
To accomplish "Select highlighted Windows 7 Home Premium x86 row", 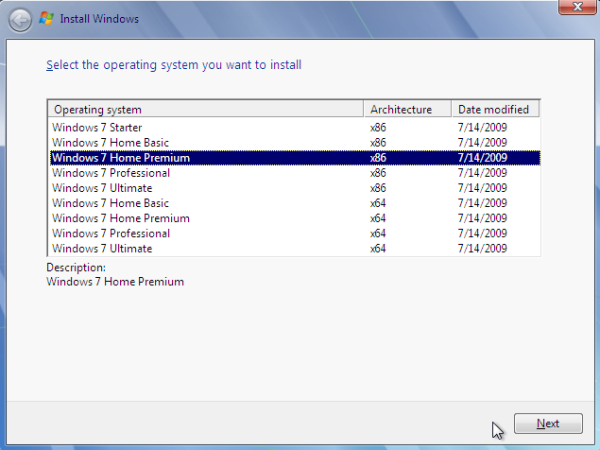I will [295, 158].
